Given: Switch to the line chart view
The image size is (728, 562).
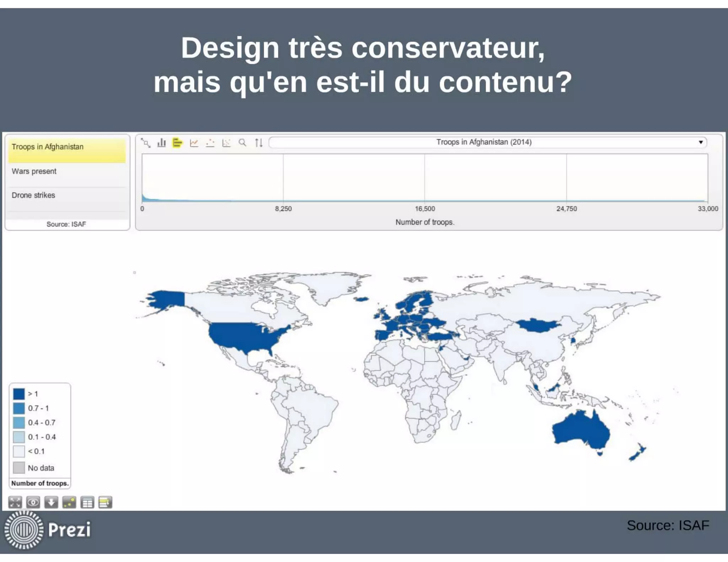Looking at the screenshot, I should [x=194, y=143].
